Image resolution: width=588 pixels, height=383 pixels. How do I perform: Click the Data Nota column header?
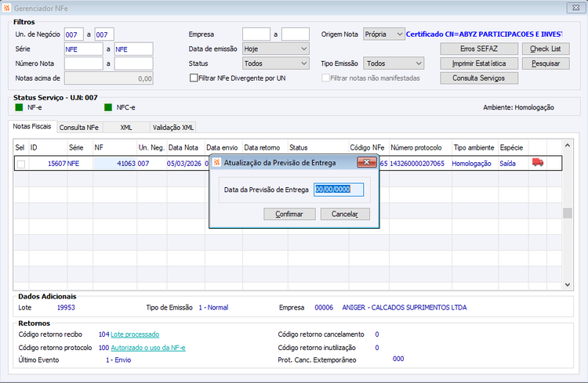coord(186,148)
